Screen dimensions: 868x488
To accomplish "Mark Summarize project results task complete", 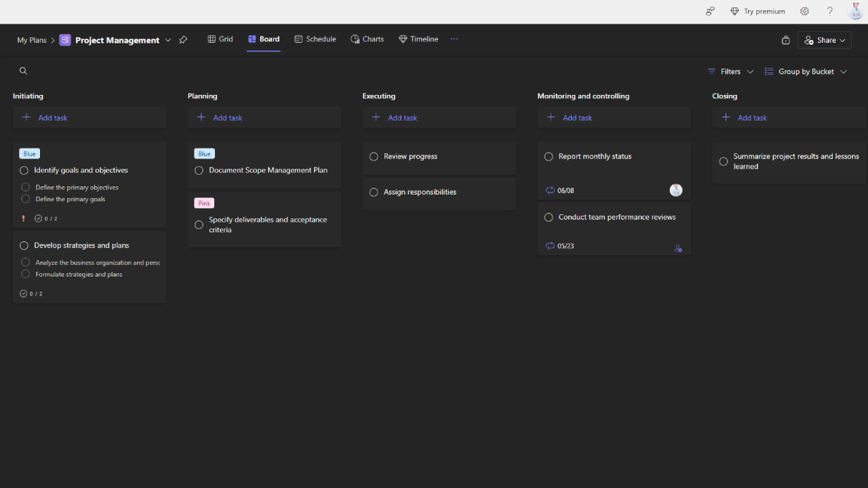I will click(x=724, y=161).
